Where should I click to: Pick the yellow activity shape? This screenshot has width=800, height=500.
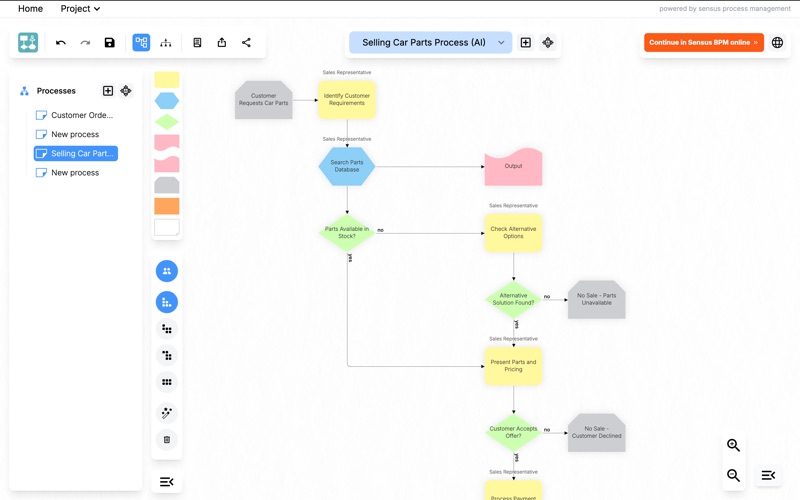[x=167, y=80]
